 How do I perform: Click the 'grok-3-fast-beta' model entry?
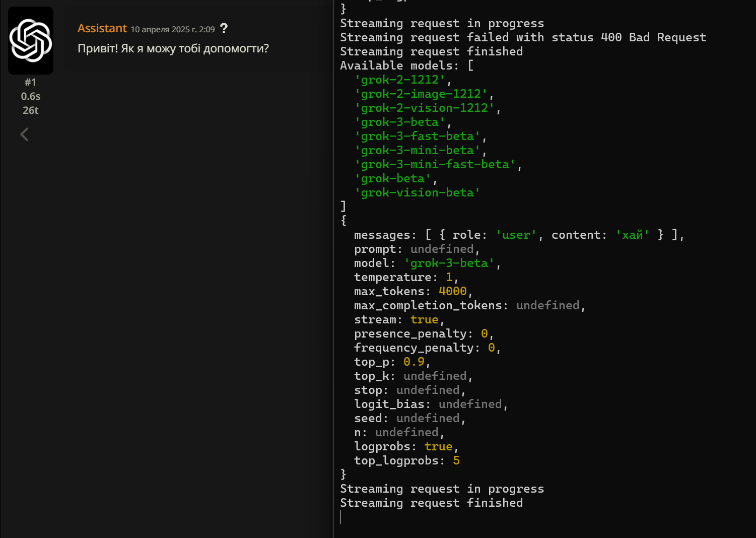tap(421, 136)
